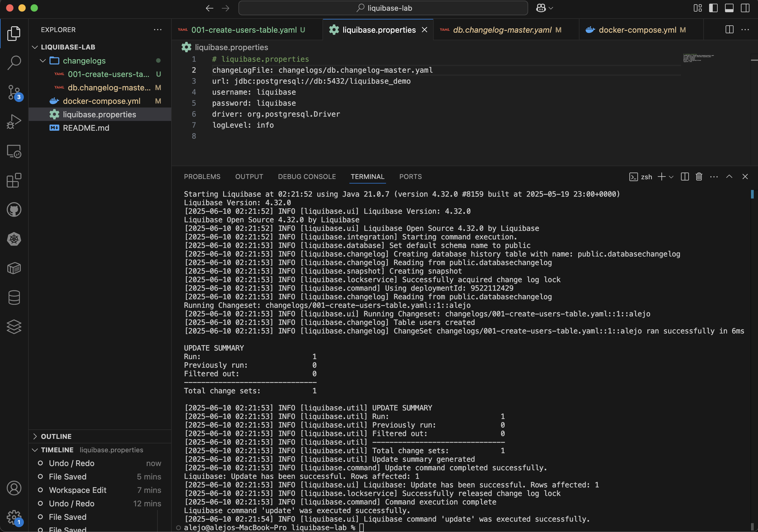The width and height of the screenshot is (758, 532).
Task: Go back with the left arrow
Action: pyautogui.click(x=210, y=8)
